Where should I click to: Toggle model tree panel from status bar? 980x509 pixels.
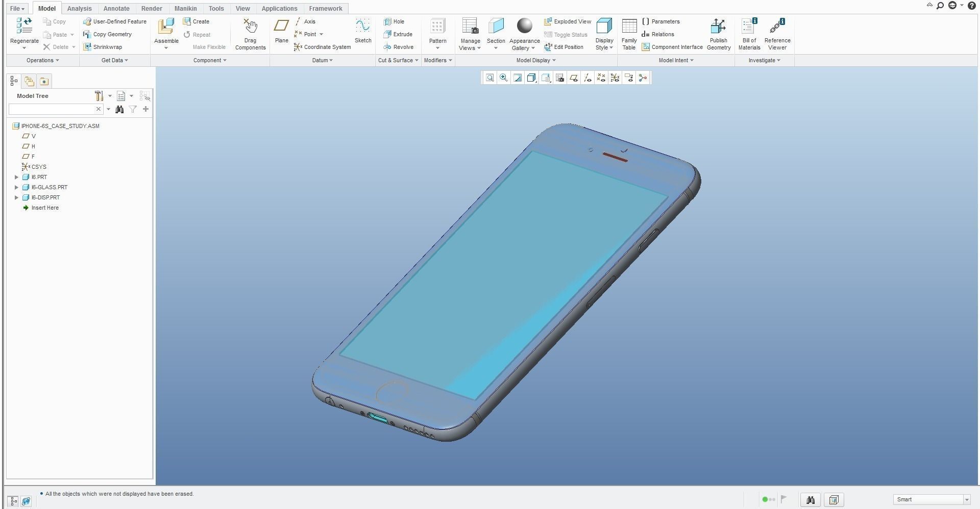(x=14, y=501)
